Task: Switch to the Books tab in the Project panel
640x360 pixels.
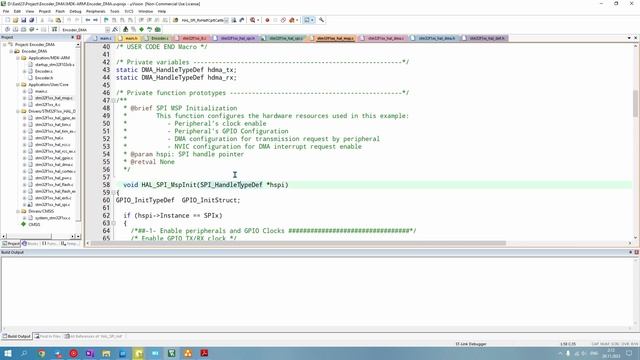Action: click(x=30, y=244)
